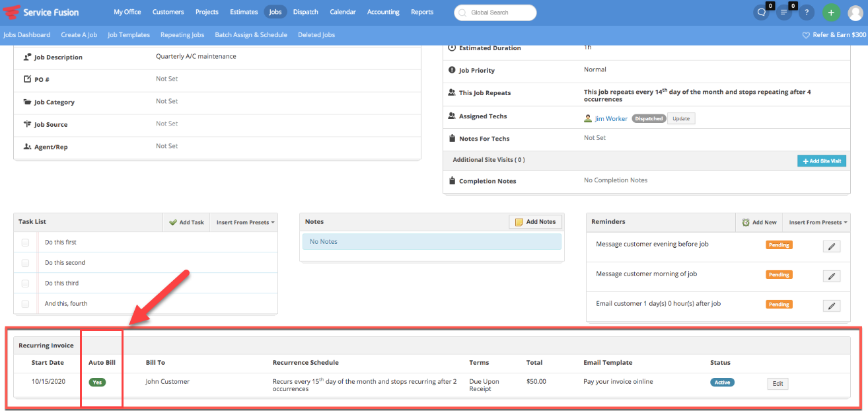Click the This Job Repeats icon
The height and width of the screenshot is (411, 868).
coord(452,93)
